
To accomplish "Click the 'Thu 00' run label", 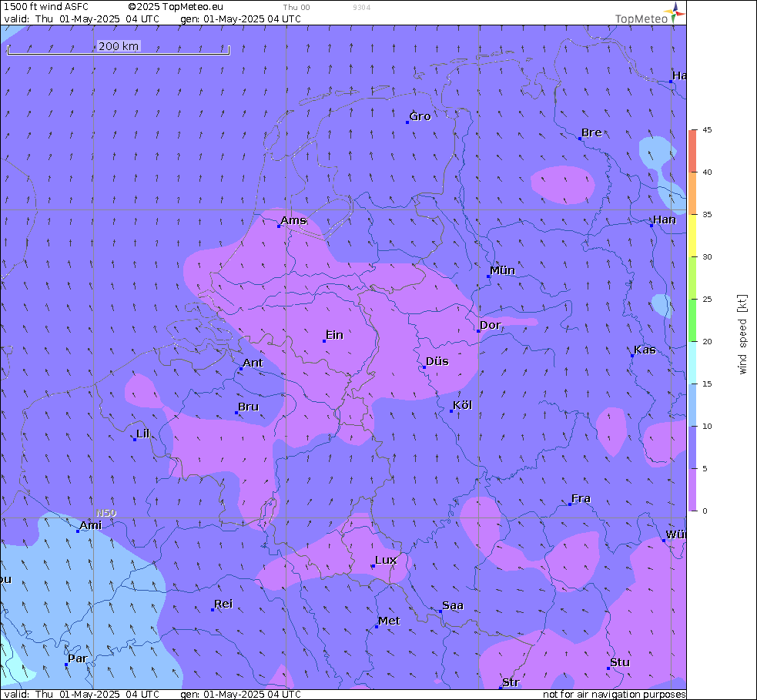I will (296, 7).
